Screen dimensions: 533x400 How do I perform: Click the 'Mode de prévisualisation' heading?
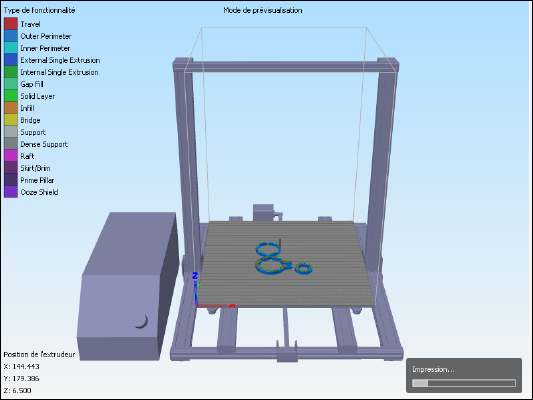pos(263,11)
